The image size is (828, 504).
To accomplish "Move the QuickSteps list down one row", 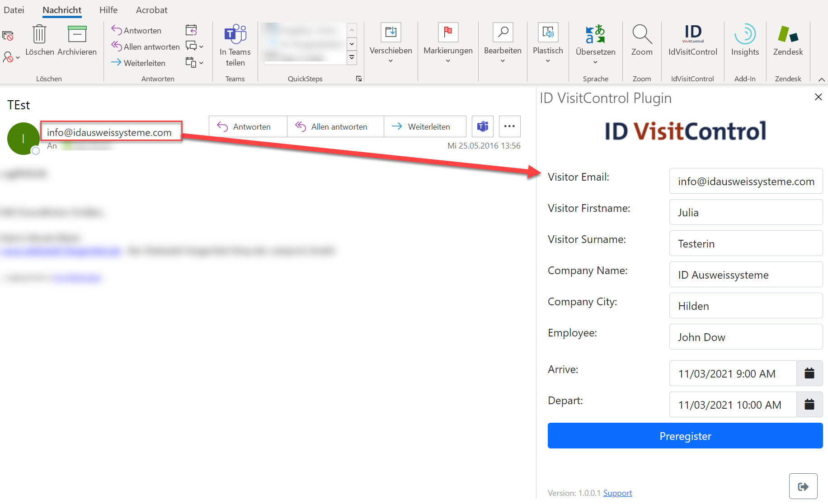I will (x=352, y=44).
